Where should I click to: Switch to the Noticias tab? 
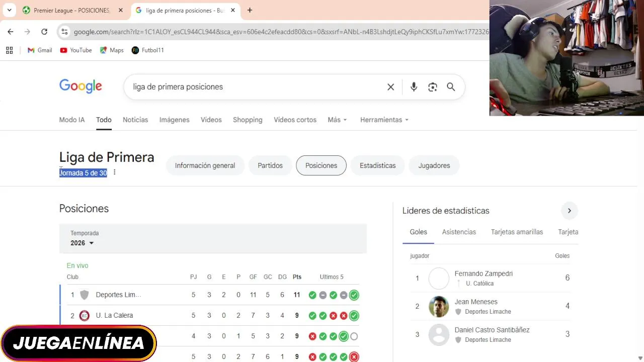(x=135, y=120)
